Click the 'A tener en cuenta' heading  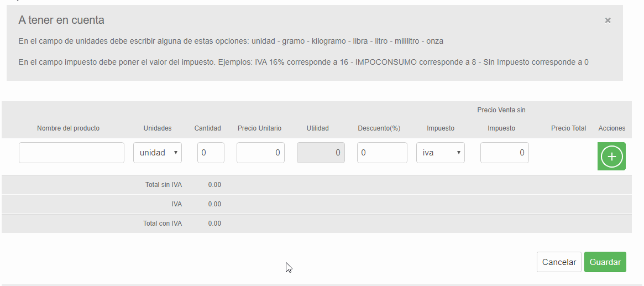click(x=61, y=20)
